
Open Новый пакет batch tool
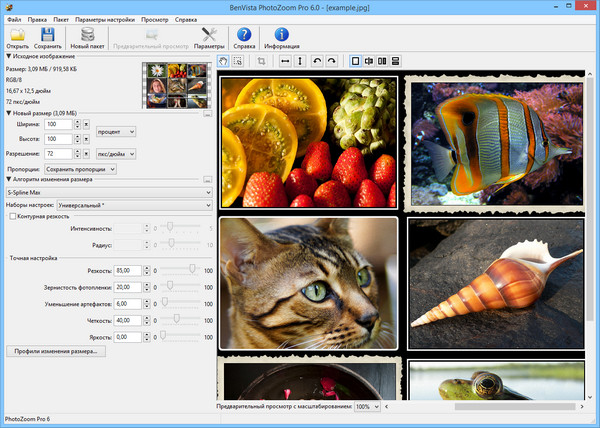[x=89, y=36]
